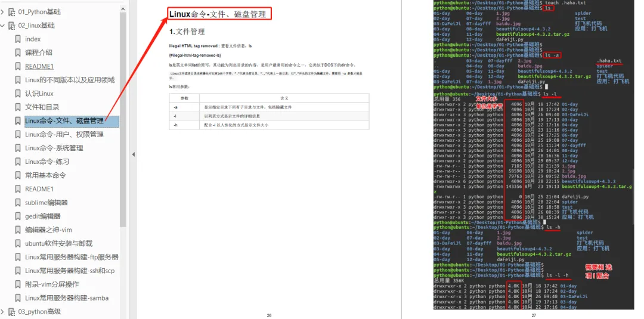This screenshot has height=319, width=644.
Task: Click bookmark icon beside Linux命令-系统管理
Action: pyautogui.click(x=18, y=148)
